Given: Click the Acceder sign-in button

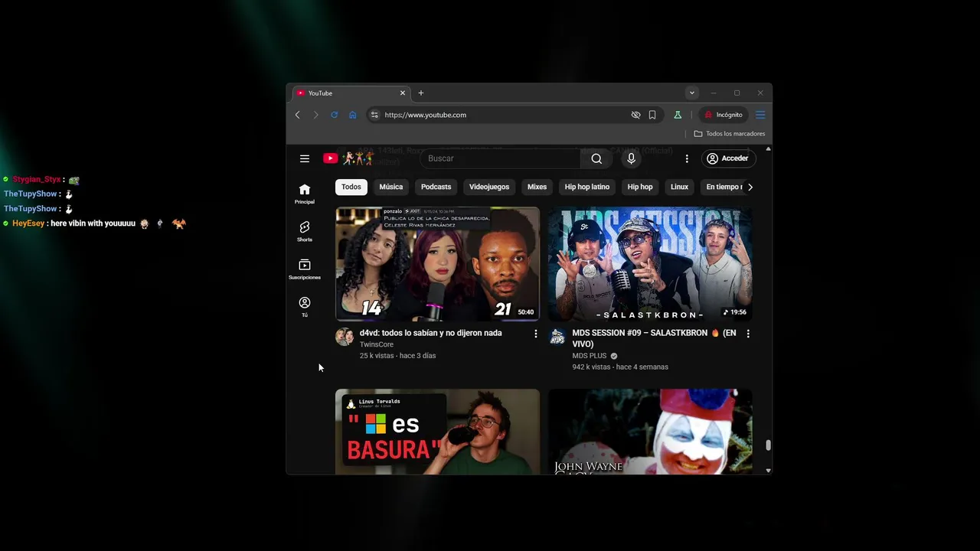Looking at the screenshot, I should click(x=727, y=158).
